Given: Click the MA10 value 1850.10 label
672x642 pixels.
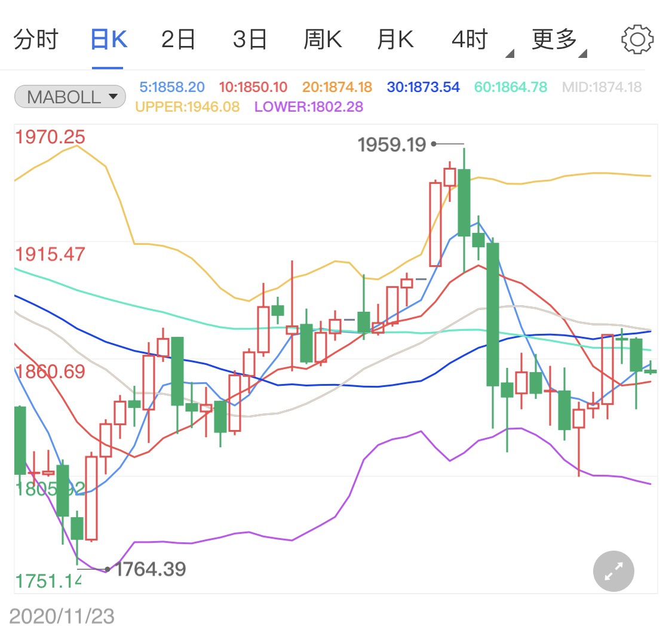Looking at the screenshot, I should 253,87.
